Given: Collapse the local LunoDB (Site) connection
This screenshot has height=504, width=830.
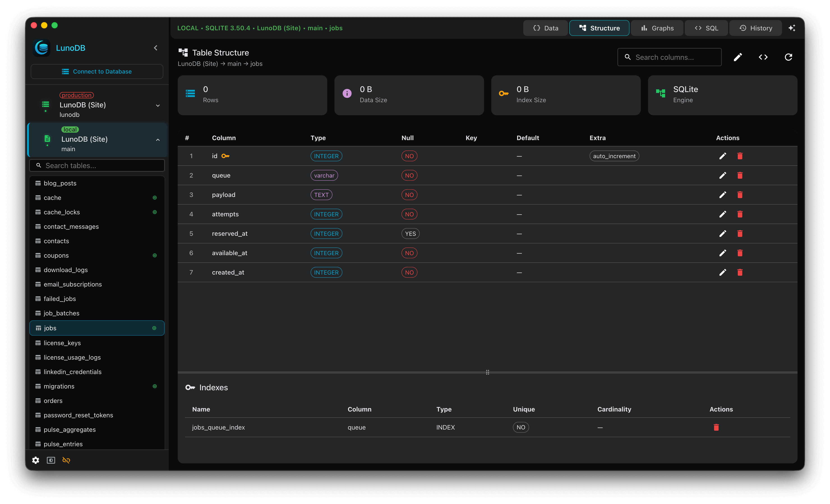Looking at the screenshot, I should [x=158, y=139].
